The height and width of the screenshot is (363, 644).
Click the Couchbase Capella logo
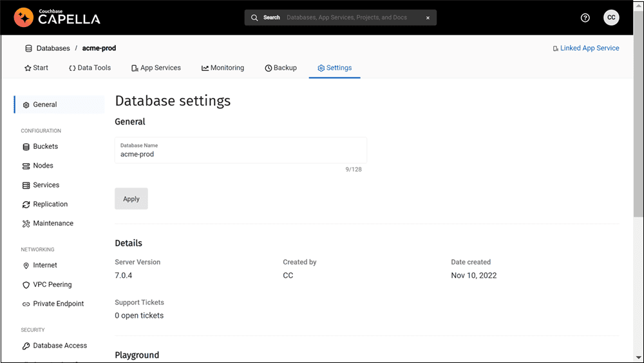57,17
